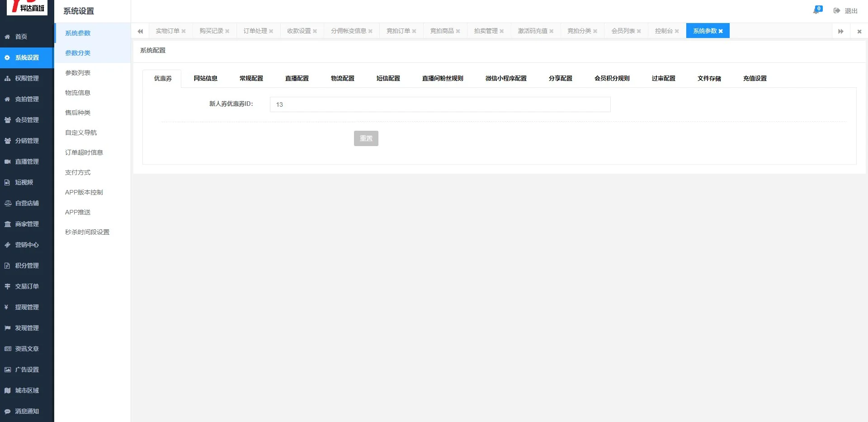This screenshot has width=868, height=422.
Task: Click the home icon next to 首页
Action: (7, 37)
